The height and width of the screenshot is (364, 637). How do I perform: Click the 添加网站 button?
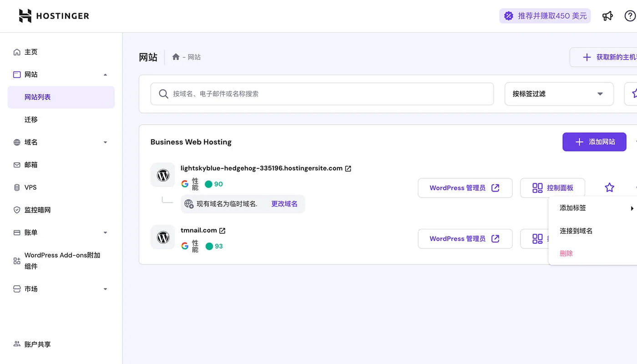point(594,142)
